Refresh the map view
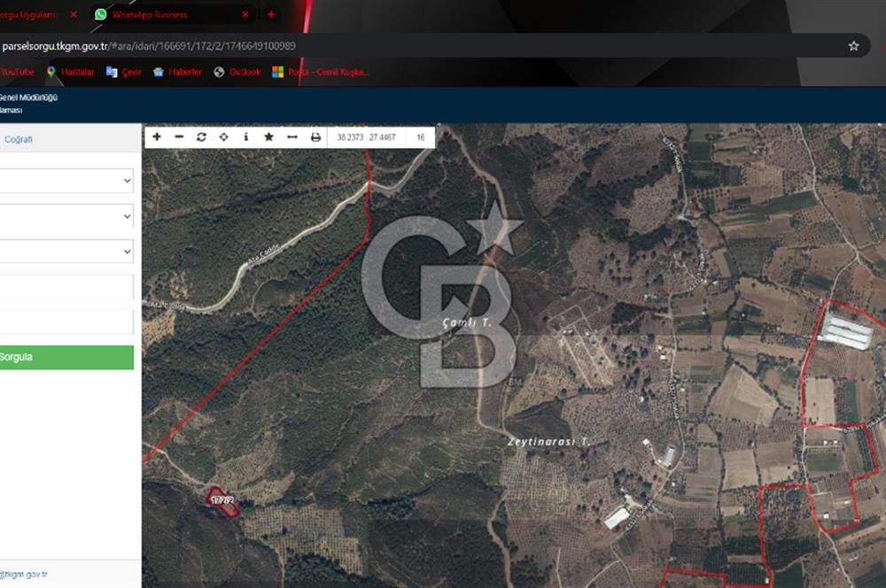The image size is (886, 588). click(201, 136)
